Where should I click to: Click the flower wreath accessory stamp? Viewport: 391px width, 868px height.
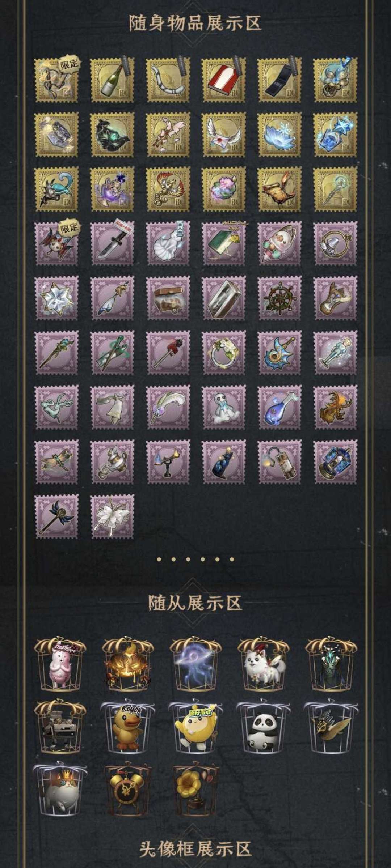pos(224,352)
